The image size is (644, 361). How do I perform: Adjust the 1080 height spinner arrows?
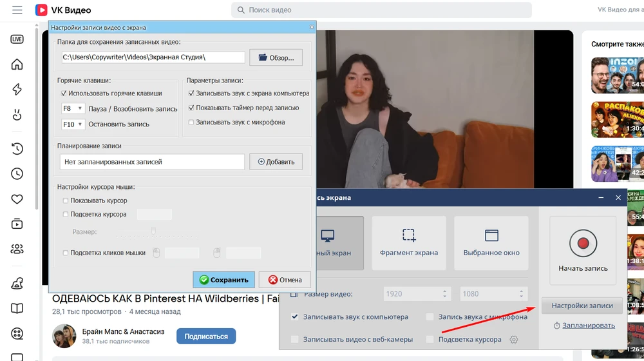[x=521, y=294]
